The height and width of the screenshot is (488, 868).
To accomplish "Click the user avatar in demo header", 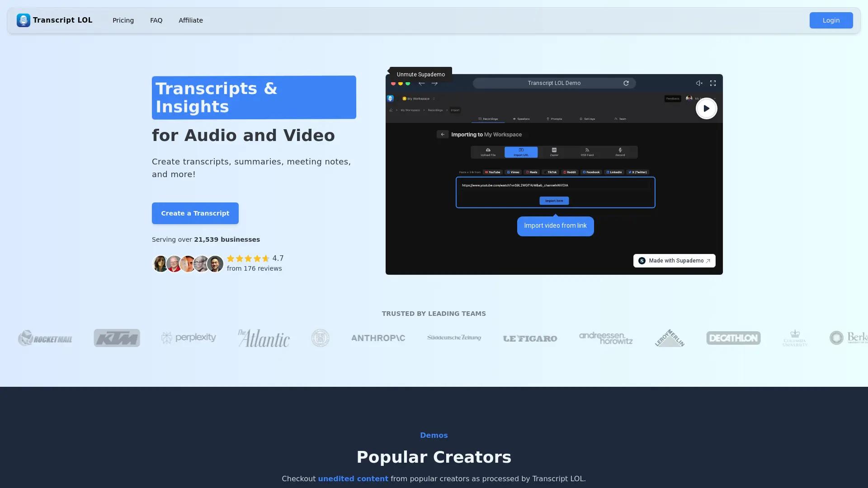I will 689,99.
